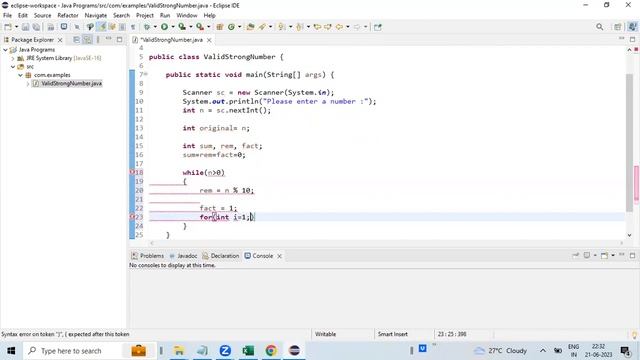
Task: Toggle Show Whitespace Characters pilcrow button
Action: [x=133, y=27]
